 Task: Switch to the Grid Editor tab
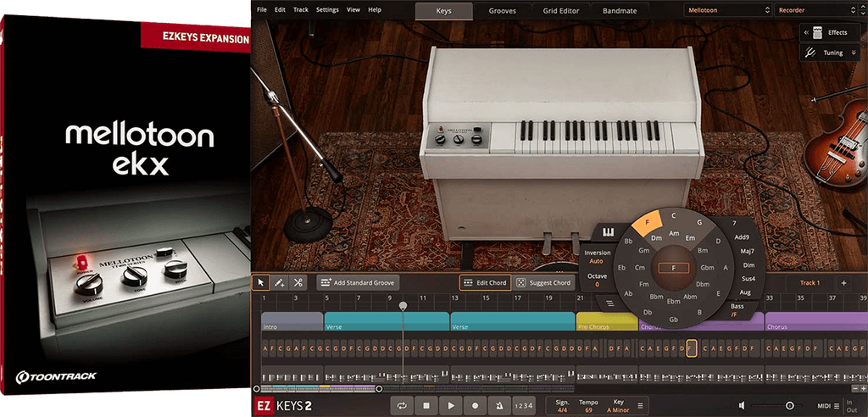[561, 10]
